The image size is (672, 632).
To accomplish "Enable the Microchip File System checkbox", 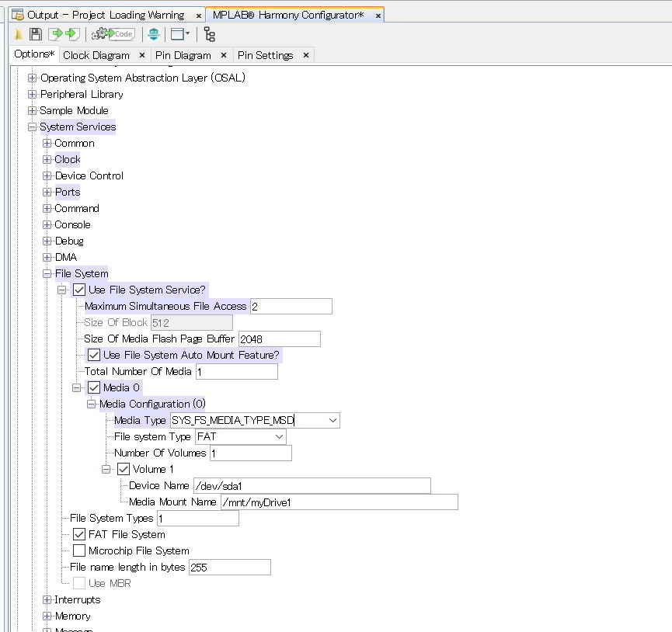I will pyautogui.click(x=79, y=550).
